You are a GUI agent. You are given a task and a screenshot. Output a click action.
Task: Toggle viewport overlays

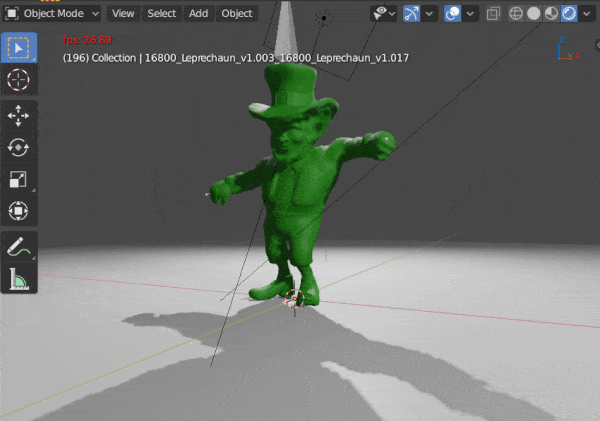pyautogui.click(x=452, y=14)
